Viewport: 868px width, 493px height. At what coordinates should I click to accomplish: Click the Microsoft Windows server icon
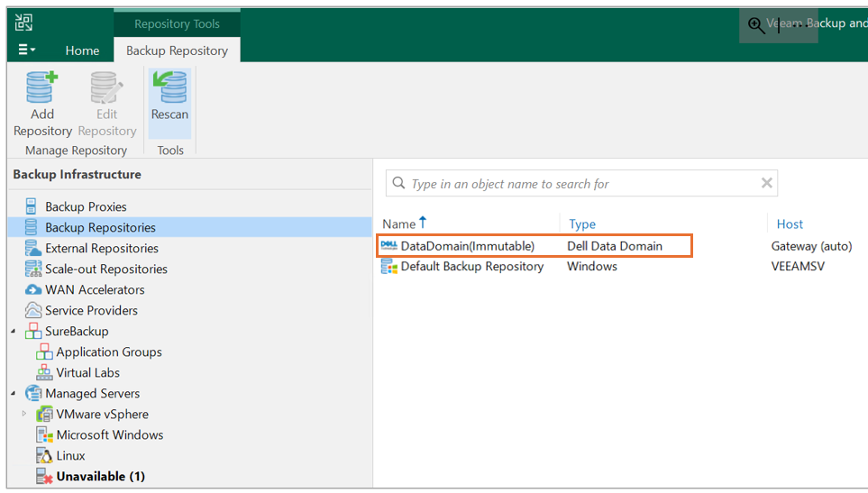click(44, 435)
